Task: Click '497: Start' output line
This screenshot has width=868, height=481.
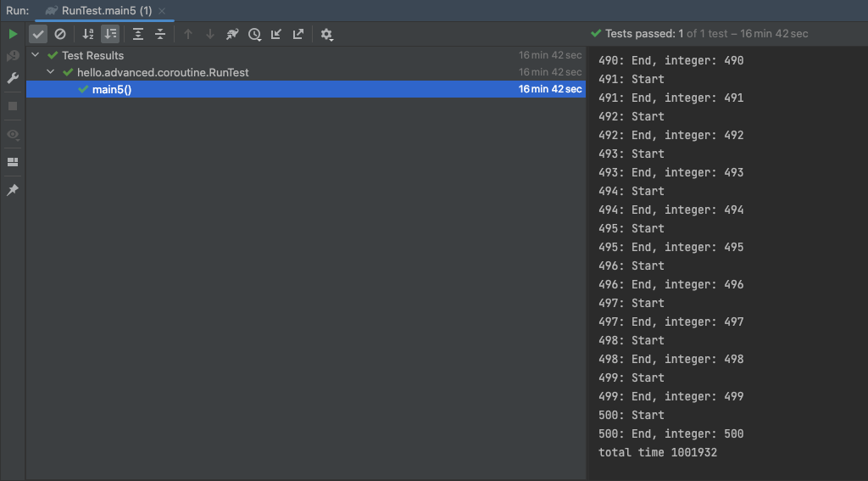Action: coord(631,303)
